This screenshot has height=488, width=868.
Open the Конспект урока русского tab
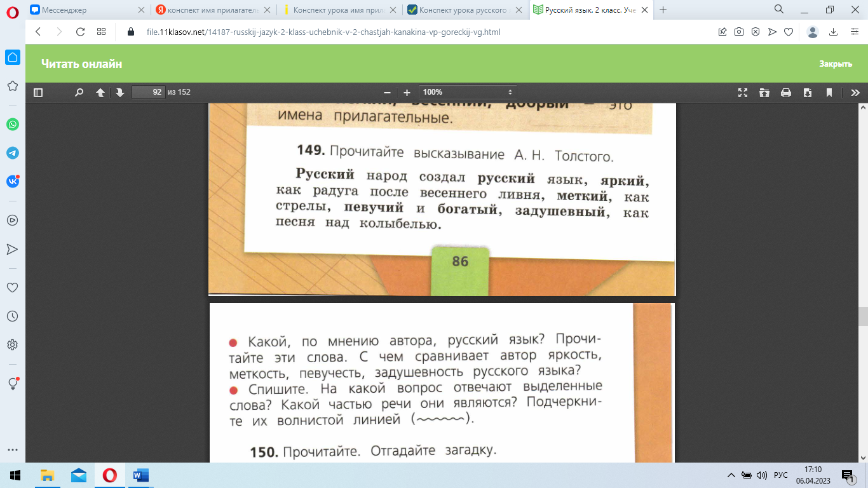pos(461,10)
